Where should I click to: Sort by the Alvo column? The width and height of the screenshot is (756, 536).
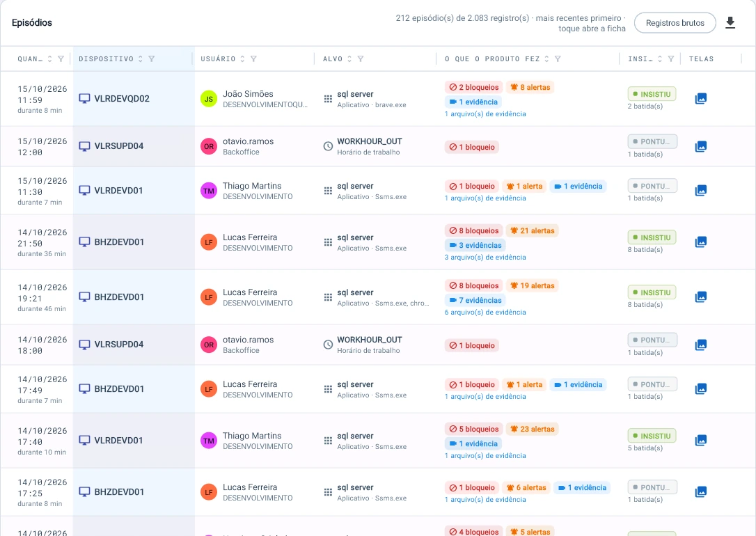[x=349, y=58]
